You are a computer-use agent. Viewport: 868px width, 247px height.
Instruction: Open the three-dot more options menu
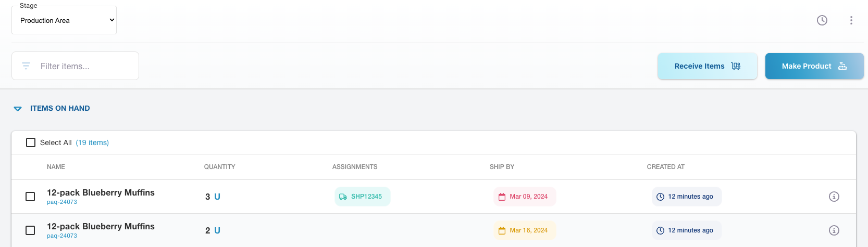coord(851,20)
